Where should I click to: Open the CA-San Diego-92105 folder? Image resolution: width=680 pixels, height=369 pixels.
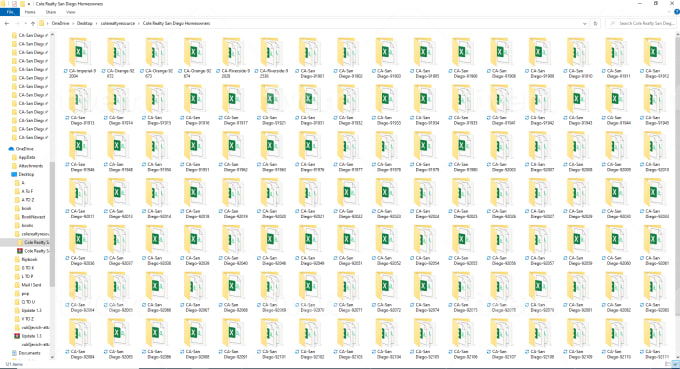[426, 340]
